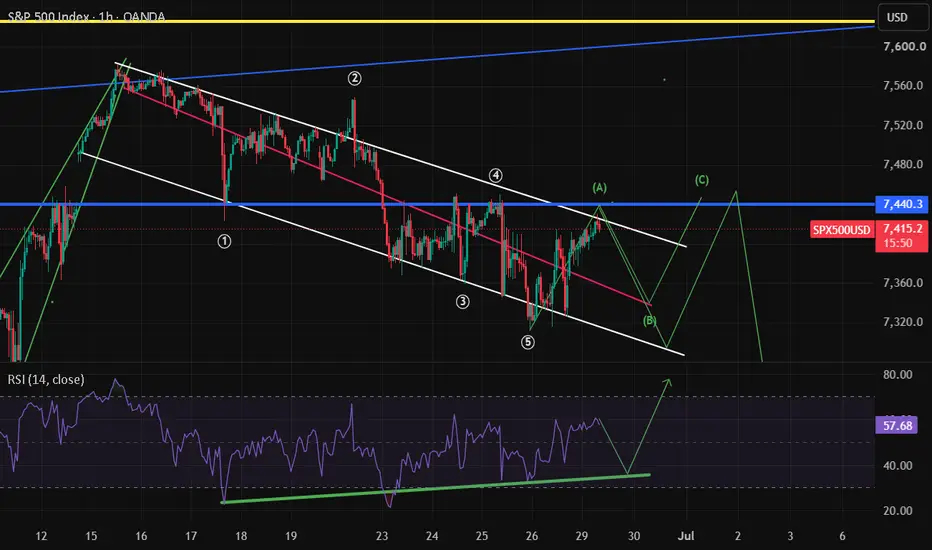
Task: Select the circled wave 2 marker
Action: 354,78
